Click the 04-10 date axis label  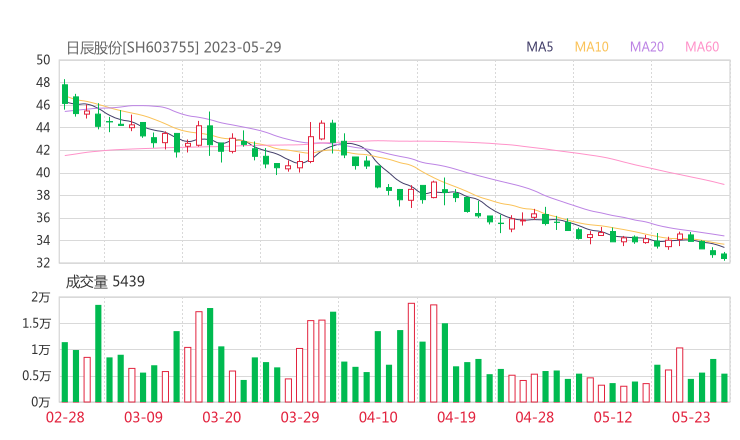[x=378, y=417]
